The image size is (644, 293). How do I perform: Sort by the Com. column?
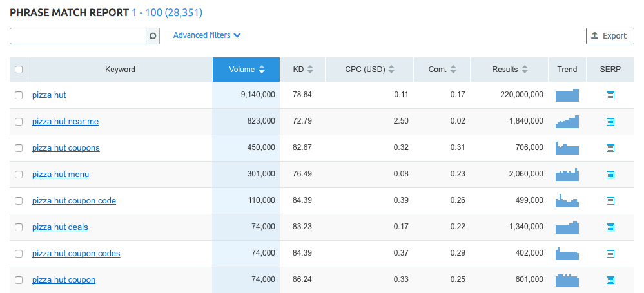coord(442,70)
